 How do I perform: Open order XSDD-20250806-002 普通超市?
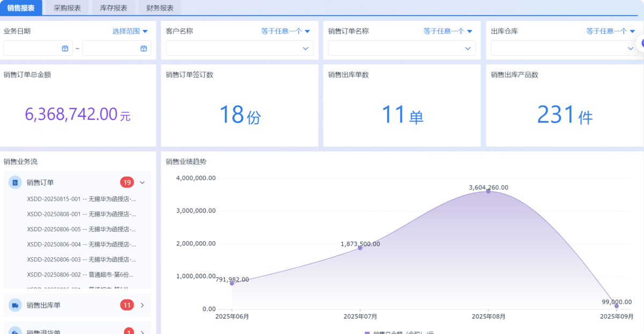click(x=80, y=274)
